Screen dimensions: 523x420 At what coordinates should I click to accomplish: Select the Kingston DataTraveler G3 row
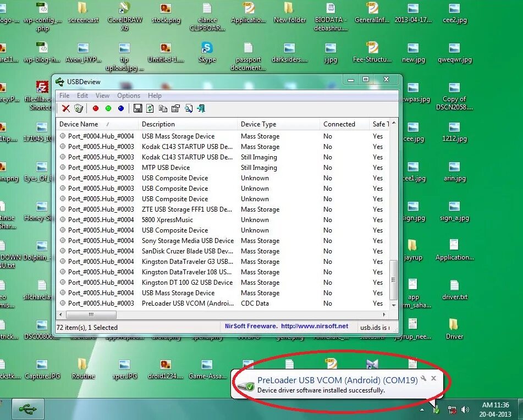(x=222, y=261)
